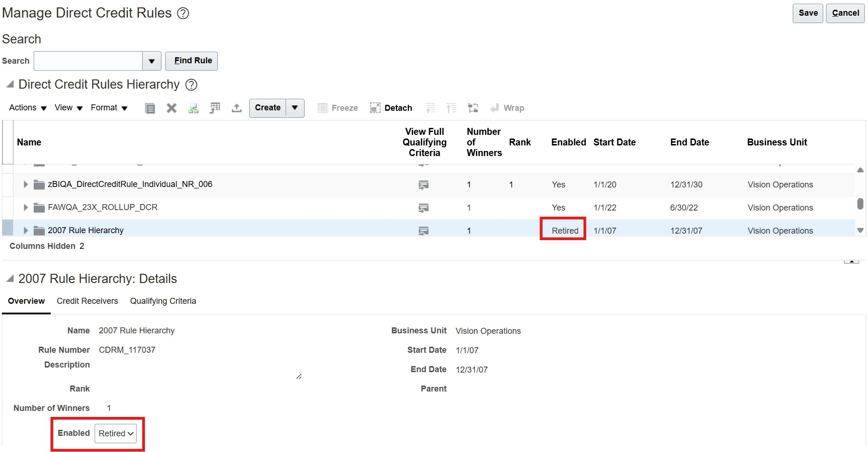Click the details panel collapse splitter arrow
This screenshot has height=452, width=868.
(851, 261)
